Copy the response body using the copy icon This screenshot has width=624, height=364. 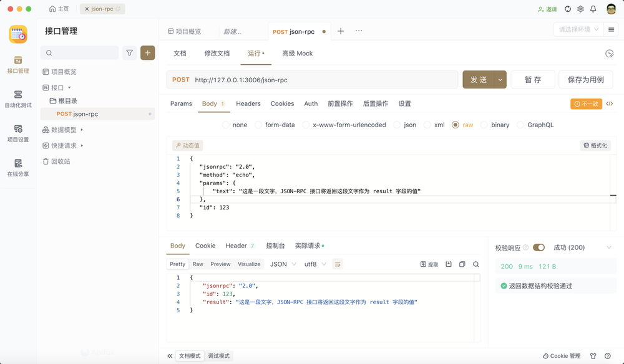(x=462, y=264)
